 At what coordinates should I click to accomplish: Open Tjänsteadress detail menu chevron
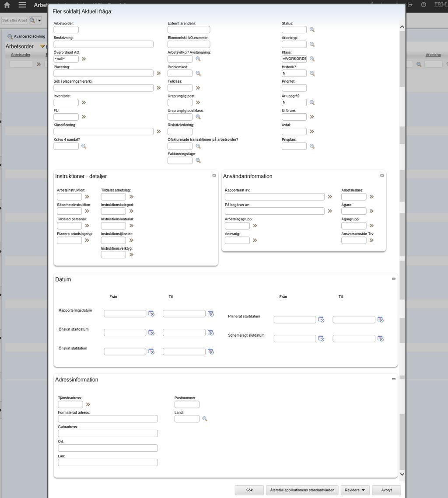(88, 404)
